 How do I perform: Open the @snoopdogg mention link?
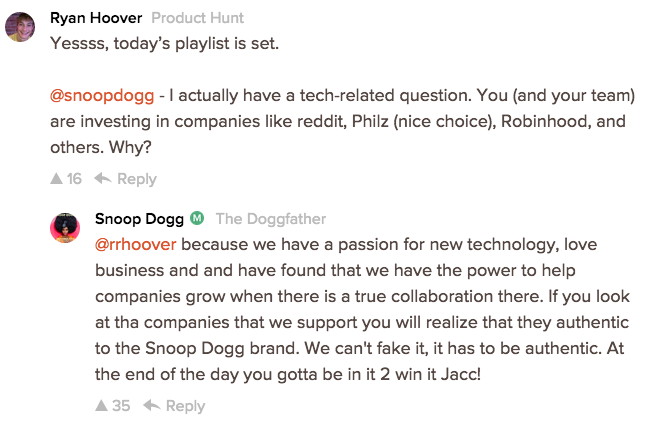tap(102, 96)
